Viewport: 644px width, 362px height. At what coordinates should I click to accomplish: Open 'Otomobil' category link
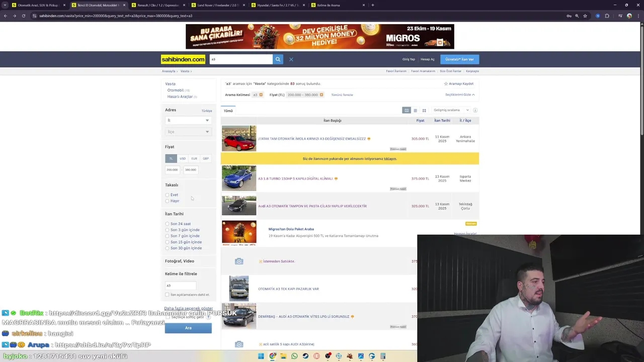[x=176, y=90]
